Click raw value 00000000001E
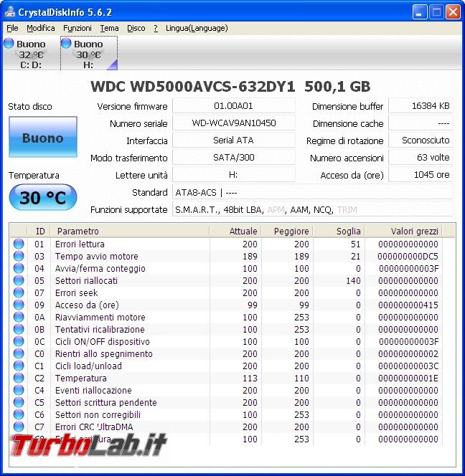The height and width of the screenshot is (476, 465). (408, 378)
